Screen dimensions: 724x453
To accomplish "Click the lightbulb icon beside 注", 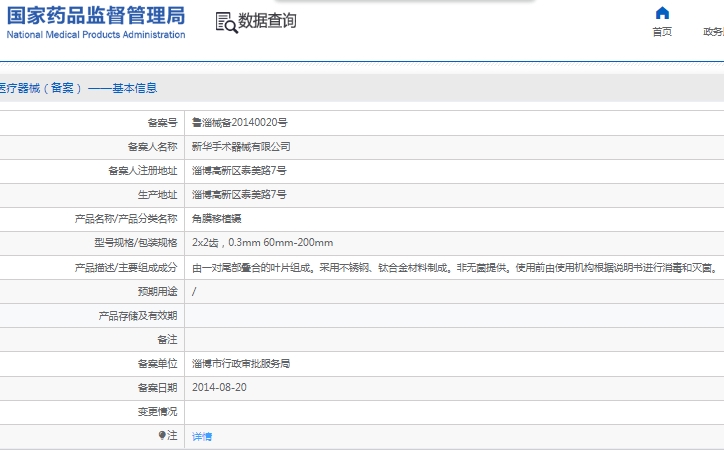I will (162, 435).
